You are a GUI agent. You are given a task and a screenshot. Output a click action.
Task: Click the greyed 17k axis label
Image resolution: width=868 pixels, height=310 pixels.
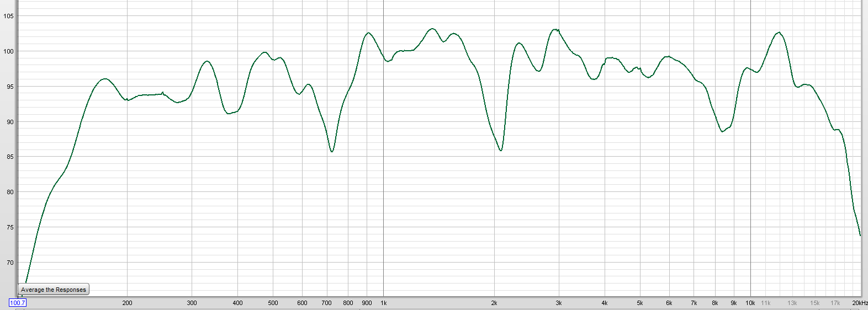[x=835, y=303]
